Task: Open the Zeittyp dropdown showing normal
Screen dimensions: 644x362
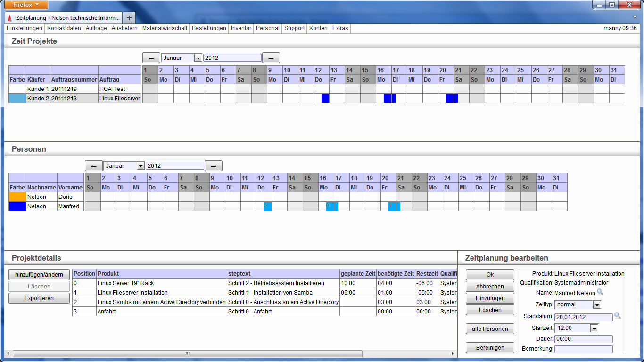Action: click(597, 305)
